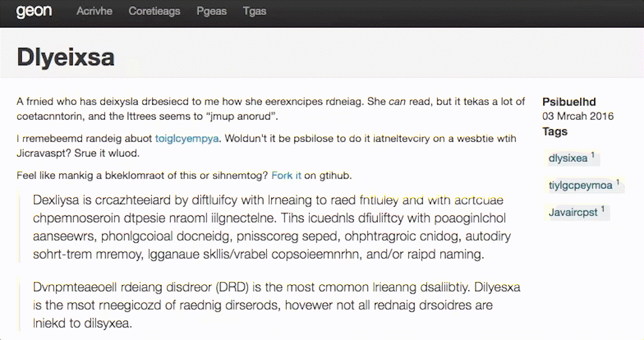Open the Acrivhe navigation item
Image resolution: width=644 pixels, height=340 pixels.
click(94, 11)
